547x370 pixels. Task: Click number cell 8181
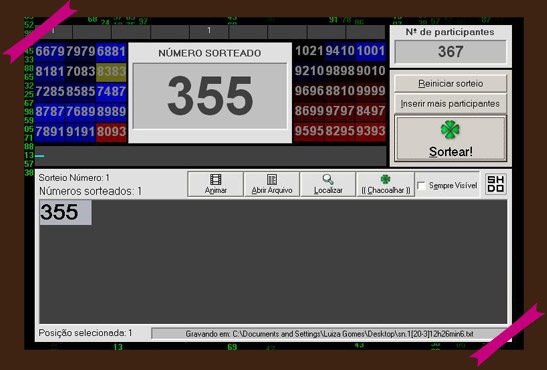tap(50, 71)
